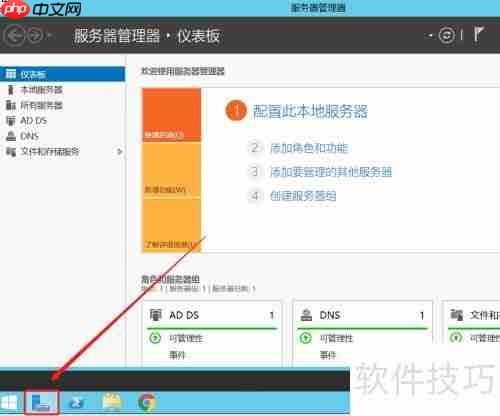
Task: Click 创建服务器组 link
Action: coord(303,196)
